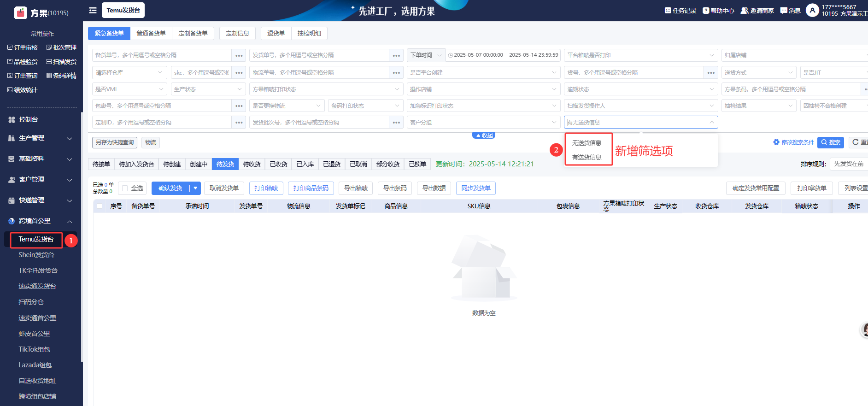Open the dropdown arrow next to 确认发货
The width and height of the screenshot is (868, 406).
[x=195, y=188]
